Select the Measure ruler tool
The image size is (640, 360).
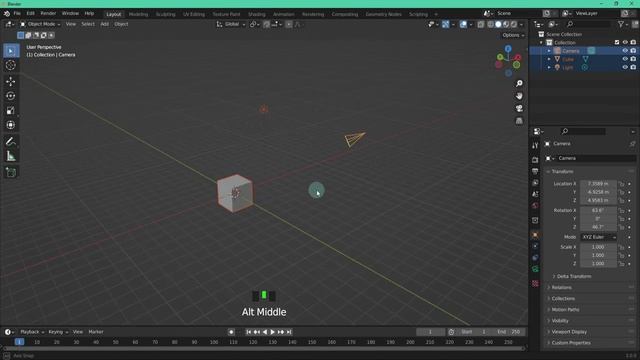coord(11,156)
